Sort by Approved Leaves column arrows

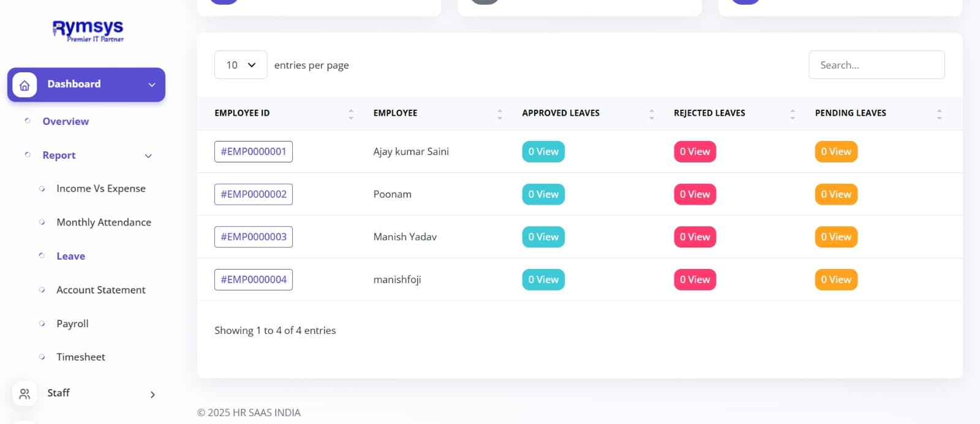pyautogui.click(x=651, y=113)
